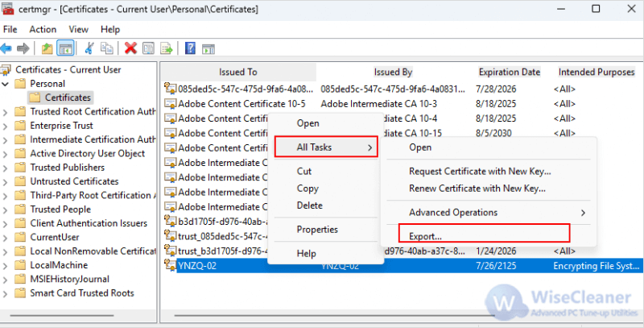Viewport: 644px width, 328px height.
Task: Click the Issued By column header
Action: [393, 72]
